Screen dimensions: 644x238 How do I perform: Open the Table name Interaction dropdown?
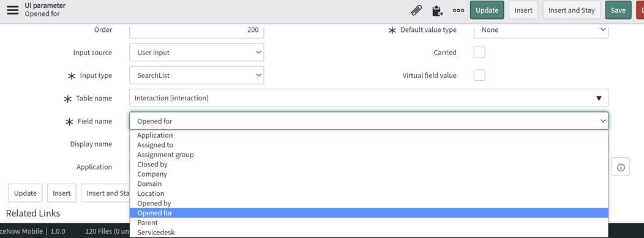coord(369,98)
